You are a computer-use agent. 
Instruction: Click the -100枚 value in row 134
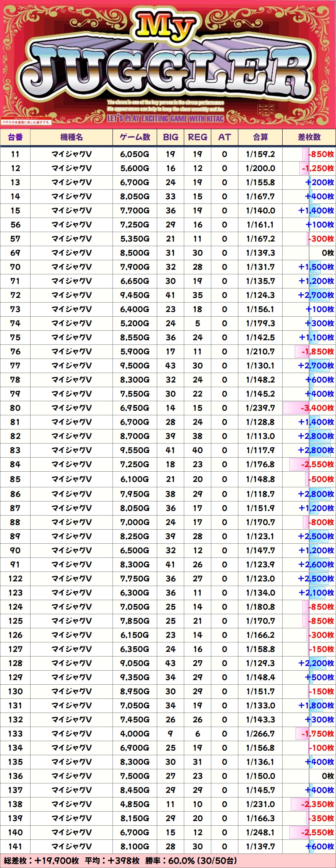tap(322, 748)
